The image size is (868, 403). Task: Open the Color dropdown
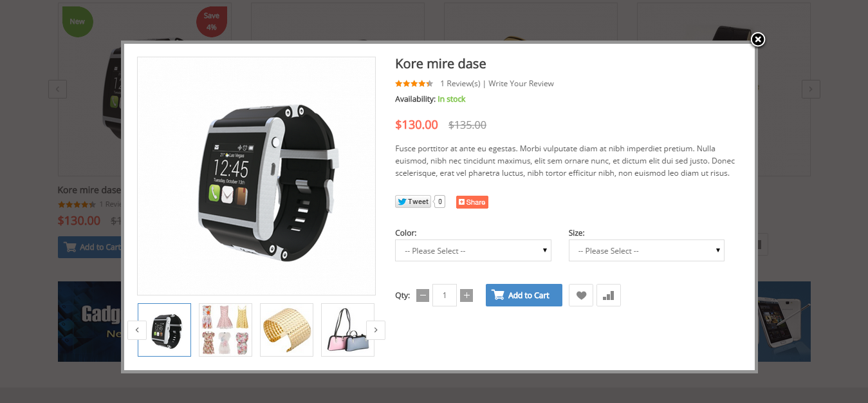point(473,250)
